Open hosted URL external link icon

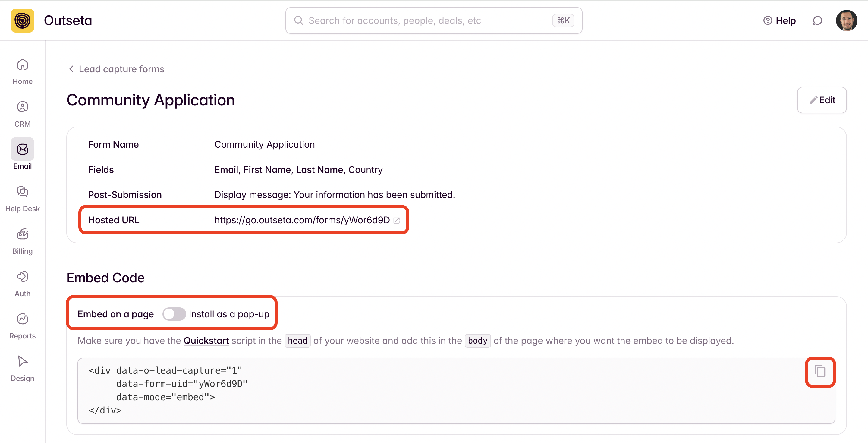tap(397, 221)
